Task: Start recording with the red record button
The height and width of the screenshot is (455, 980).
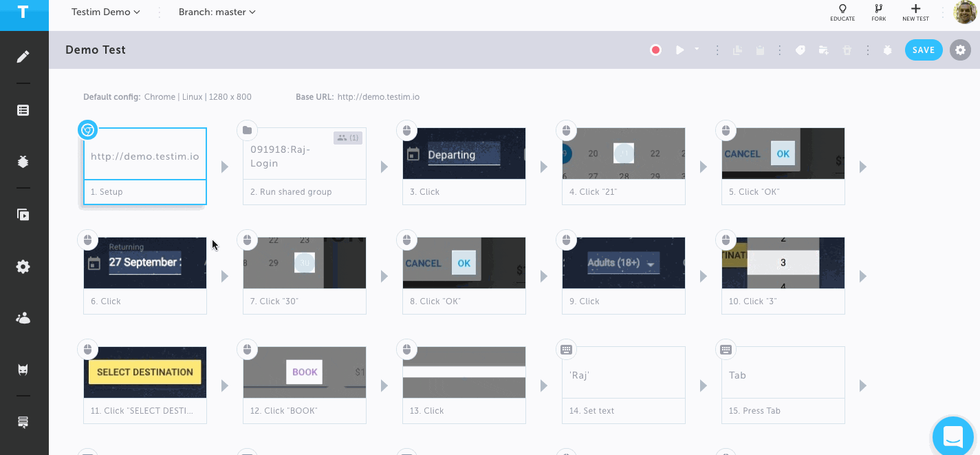Action: [x=655, y=50]
